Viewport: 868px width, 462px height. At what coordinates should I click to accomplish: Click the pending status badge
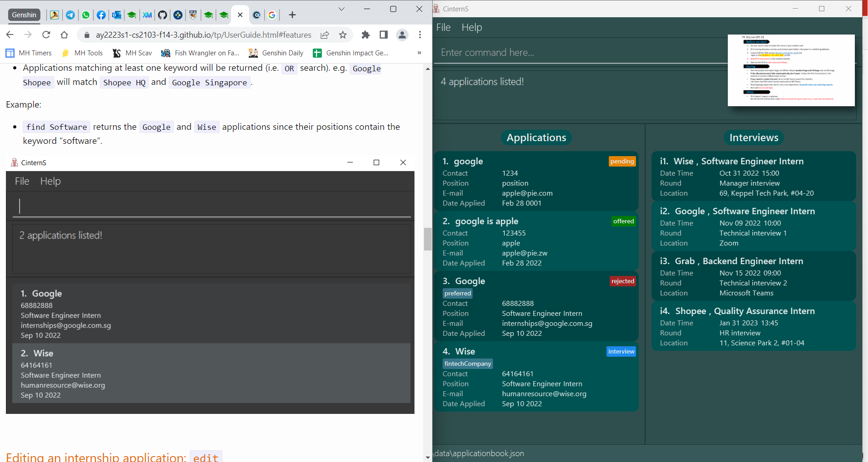[622, 162]
